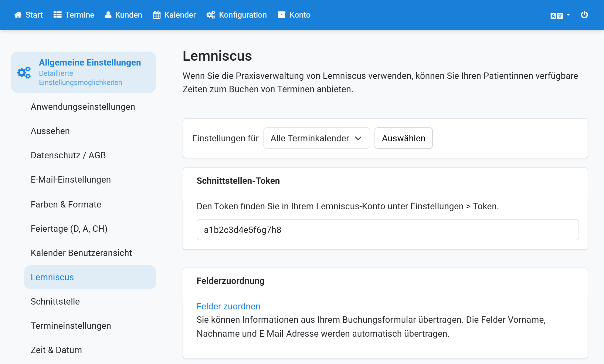Click the Auswählen button
604x364 pixels.
[403, 138]
